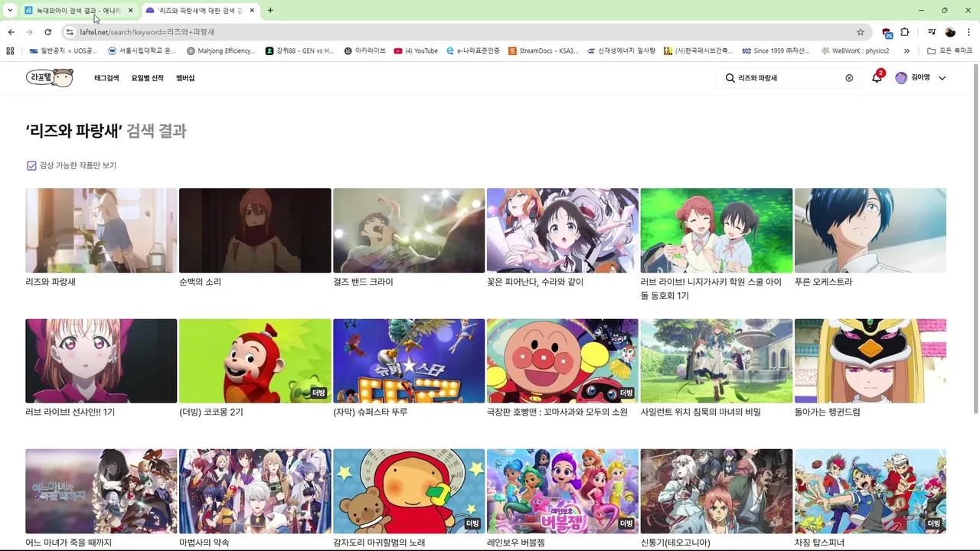Open the 모든 북마크 folder
Image resolution: width=980 pixels, height=551 pixels.
pyautogui.click(x=949, y=51)
